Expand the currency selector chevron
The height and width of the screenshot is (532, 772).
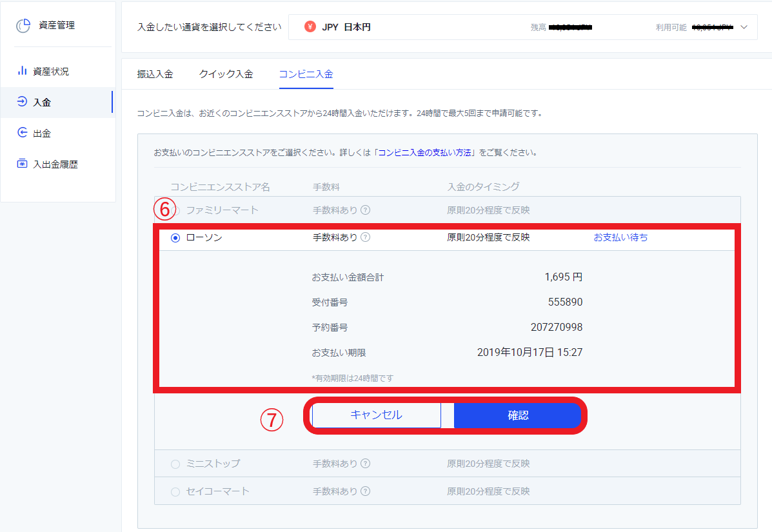click(x=744, y=27)
